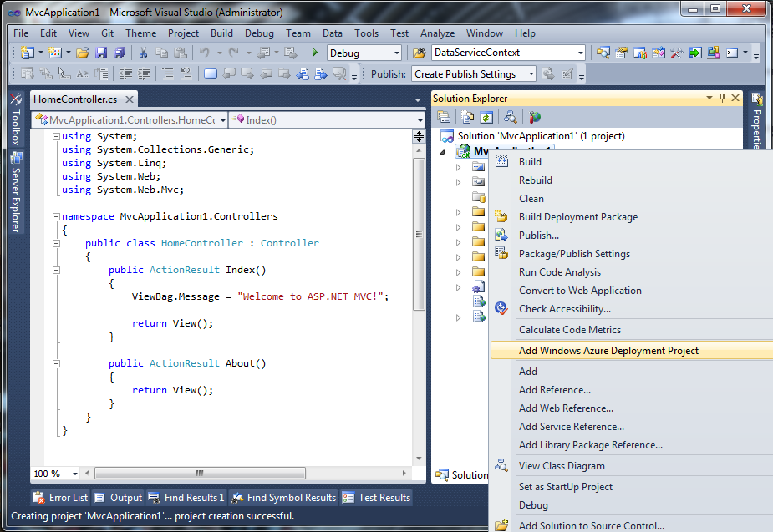Click the Increase Indent icon
This screenshot has height=532, width=773.
[x=144, y=73]
